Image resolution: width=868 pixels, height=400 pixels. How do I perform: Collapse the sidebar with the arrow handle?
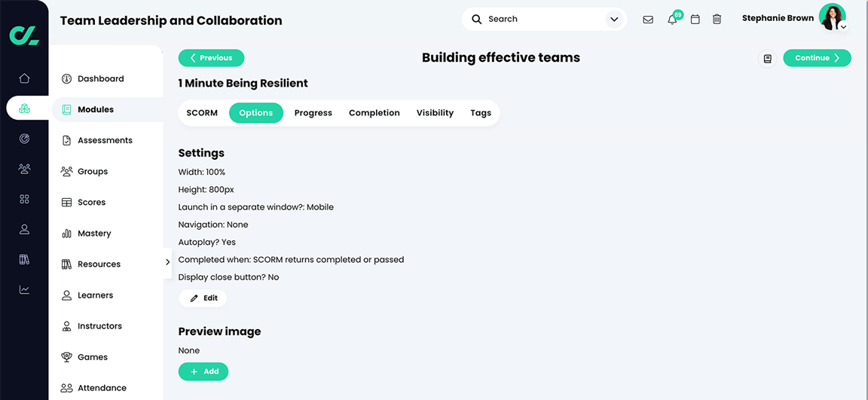coord(167,262)
